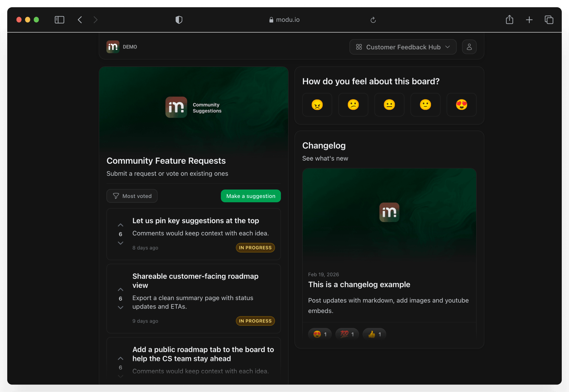This screenshot has height=392, width=569.
Task: Click the filter icon next to Most voted
Action: 115,196
